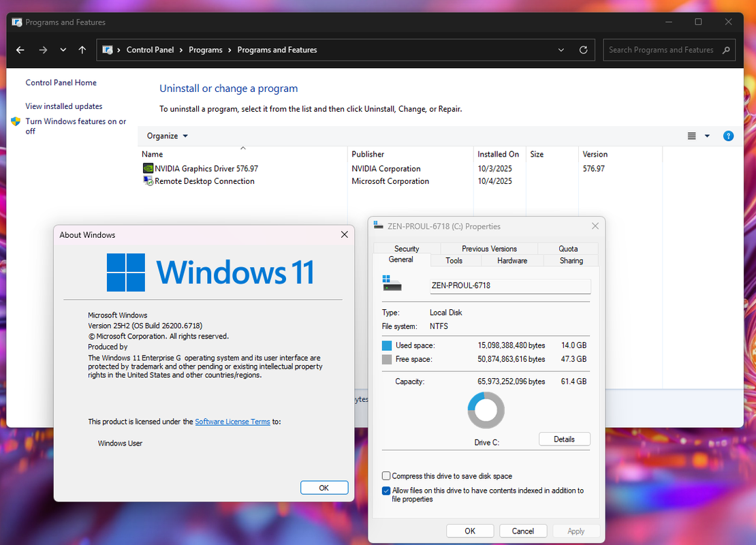
Task: Click Microsoft Corporation publisher cell
Action: [390, 181]
